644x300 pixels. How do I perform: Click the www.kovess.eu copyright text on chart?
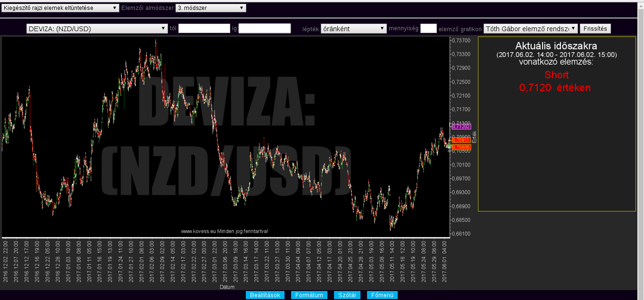coord(225,231)
